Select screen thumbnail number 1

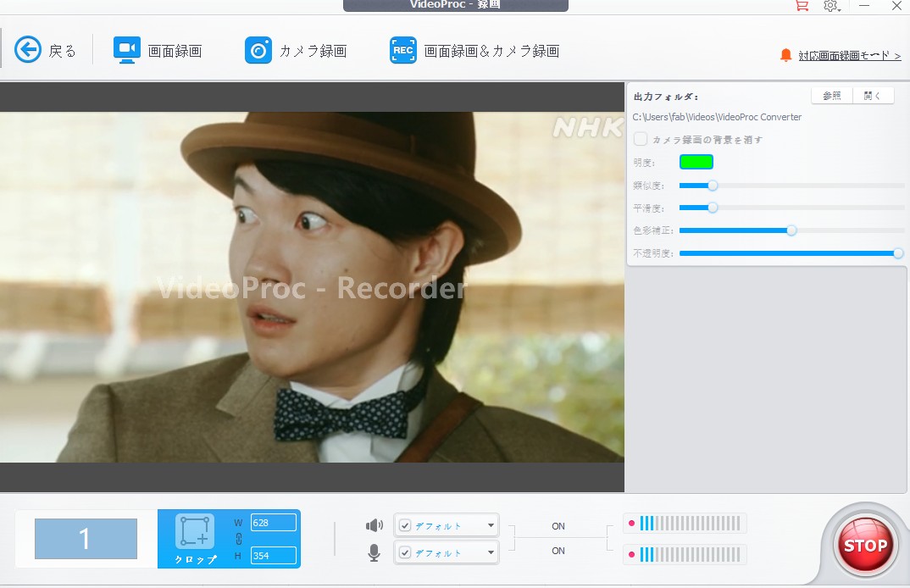coord(86,539)
